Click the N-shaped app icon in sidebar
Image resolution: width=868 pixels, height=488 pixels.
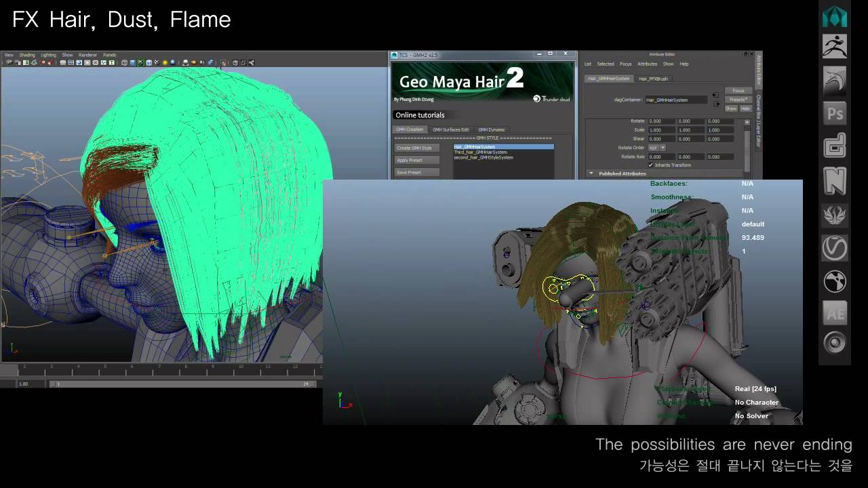click(x=835, y=181)
